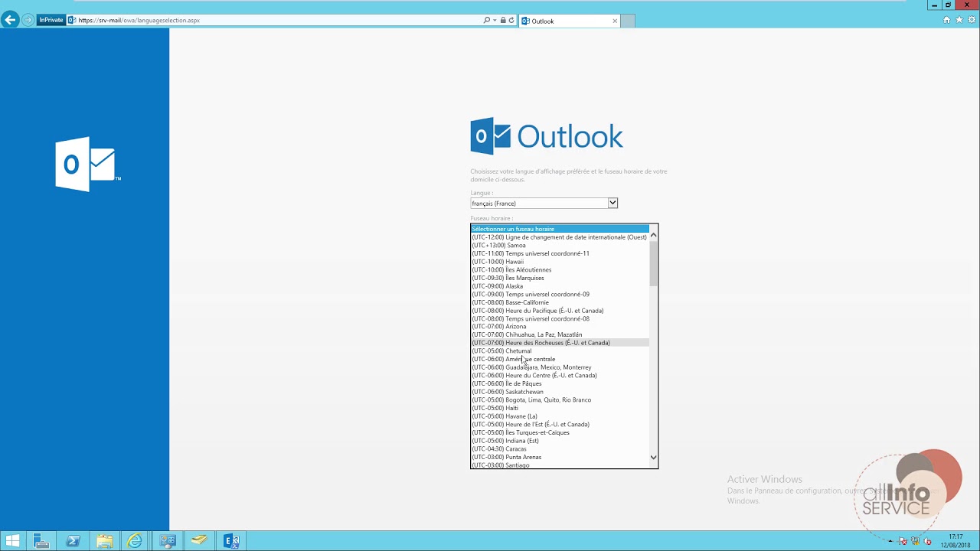Screen dimensions: 980x551
Task: Select (UTC-06:00) Île de Pâques
Action: 559,383
